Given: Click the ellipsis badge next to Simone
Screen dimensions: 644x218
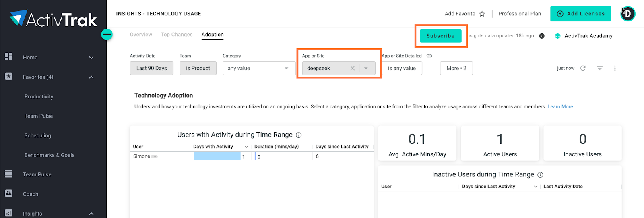Looking at the screenshot, I should (x=155, y=156).
